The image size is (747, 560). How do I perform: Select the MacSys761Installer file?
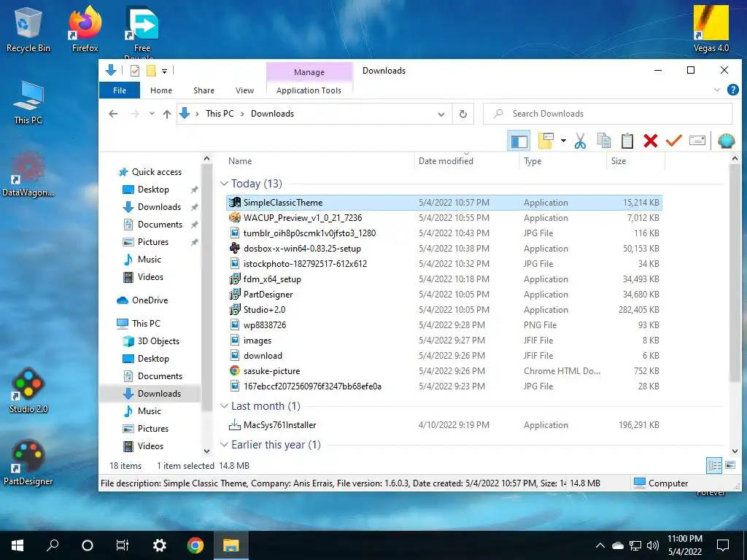click(444, 425)
